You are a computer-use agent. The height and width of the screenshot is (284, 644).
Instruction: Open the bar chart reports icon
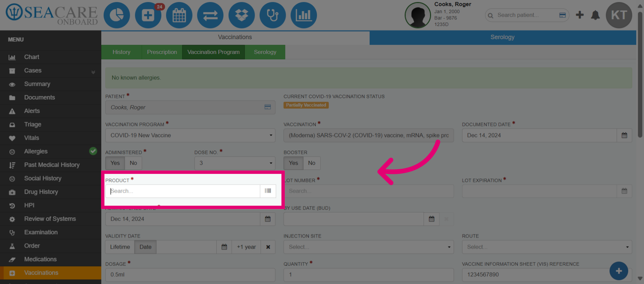tap(304, 15)
